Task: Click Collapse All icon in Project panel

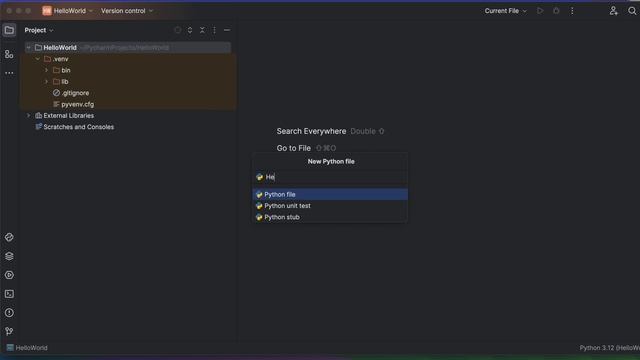Action: (x=202, y=30)
